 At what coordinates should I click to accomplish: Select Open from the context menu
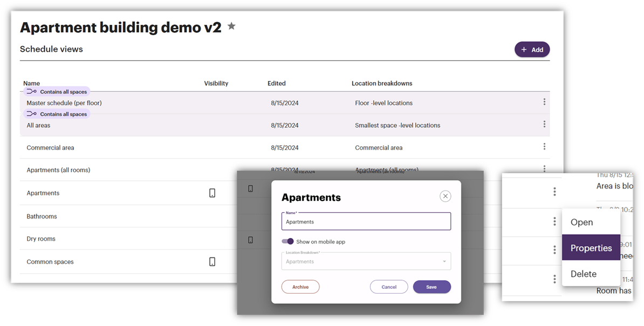pos(581,222)
